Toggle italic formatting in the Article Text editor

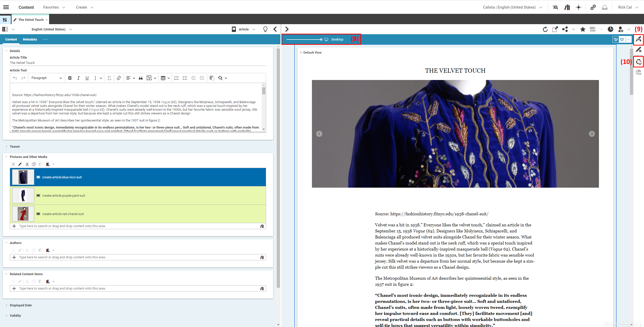pos(78,78)
